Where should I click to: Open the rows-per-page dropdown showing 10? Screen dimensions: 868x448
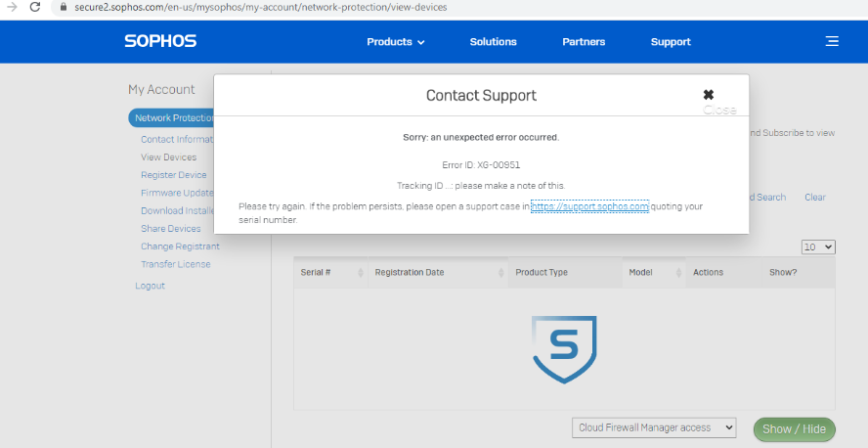pos(818,246)
